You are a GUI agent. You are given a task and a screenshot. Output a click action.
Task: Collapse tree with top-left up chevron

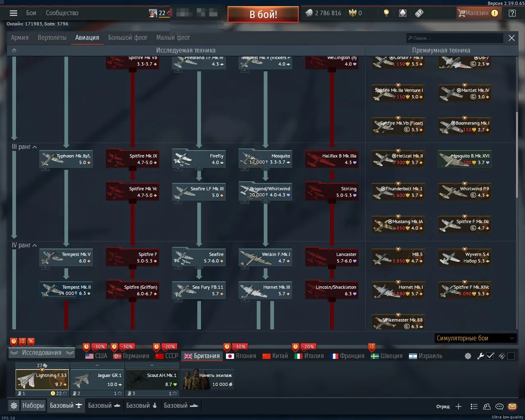pos(14,50)
